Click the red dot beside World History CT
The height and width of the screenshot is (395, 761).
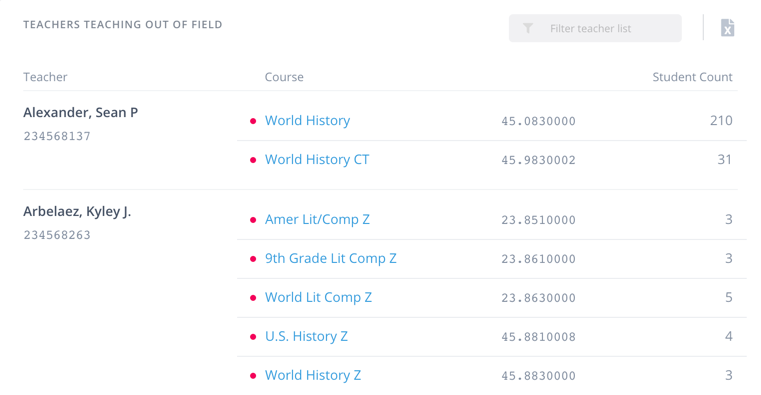coord(253,160)
